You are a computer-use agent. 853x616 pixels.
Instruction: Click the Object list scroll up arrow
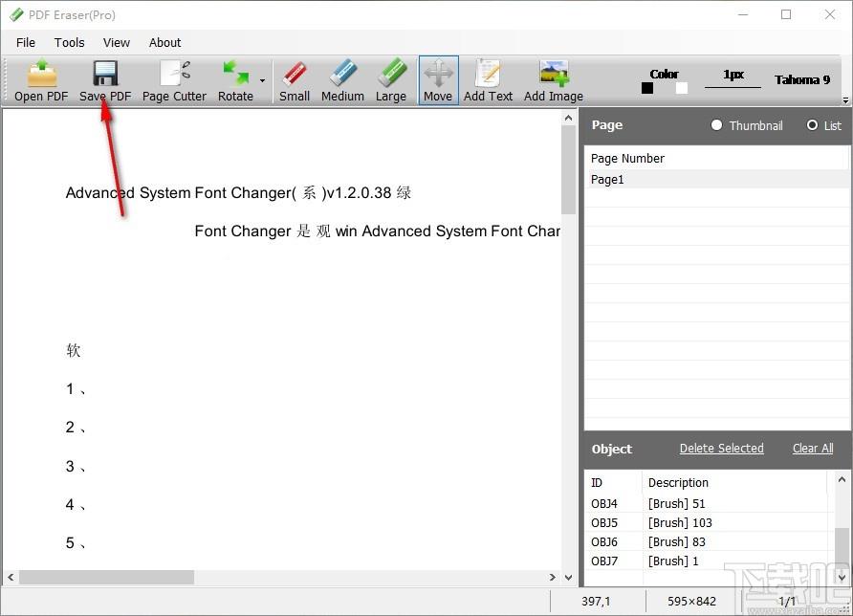click(842, 479)
